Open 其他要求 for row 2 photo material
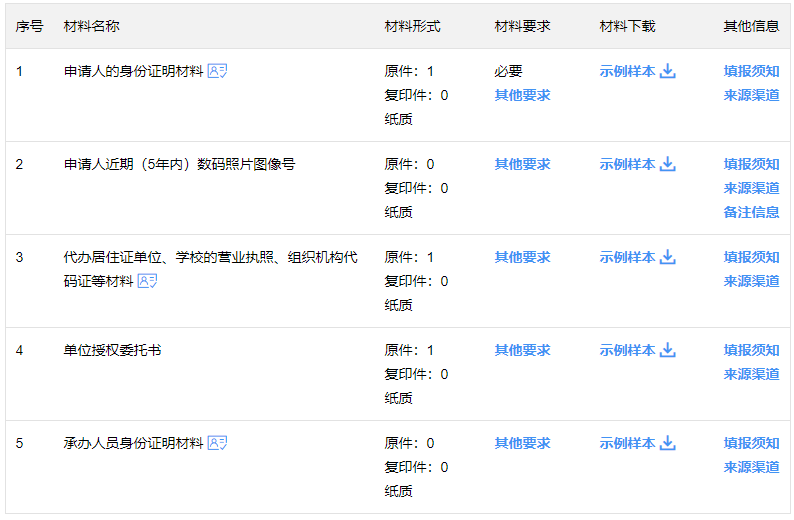Image resolution: width=794 pixels, height=520 pixels. coord(522,164)
